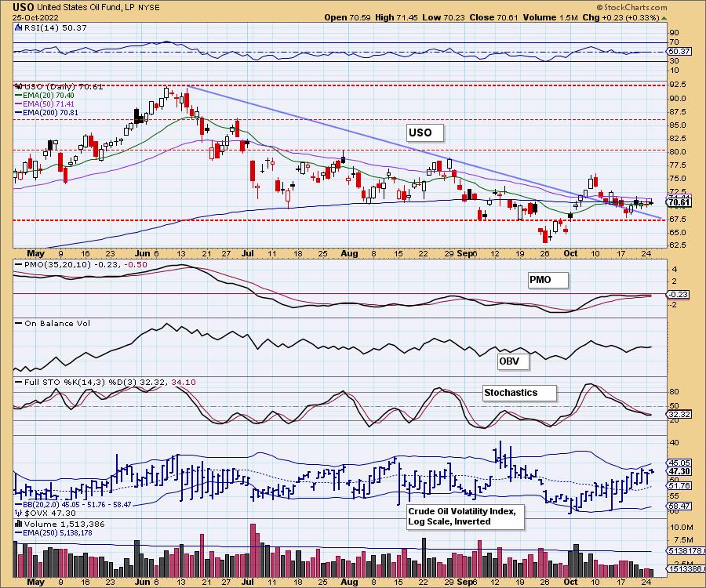Click the High 71.45 header value
The height and width of the screenshot is (588, 706).
click(x=396, y=17)
